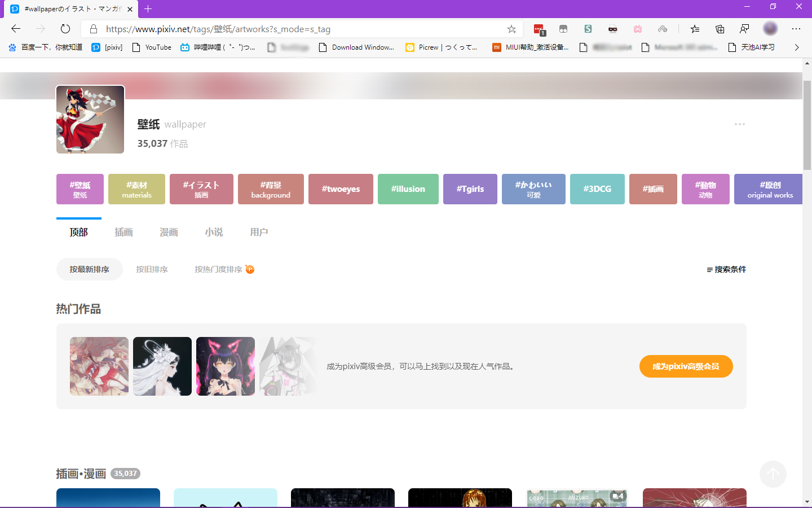Go back using the browser back arrow
Viewport: 812px width, 508px height.
pos(16,29)
